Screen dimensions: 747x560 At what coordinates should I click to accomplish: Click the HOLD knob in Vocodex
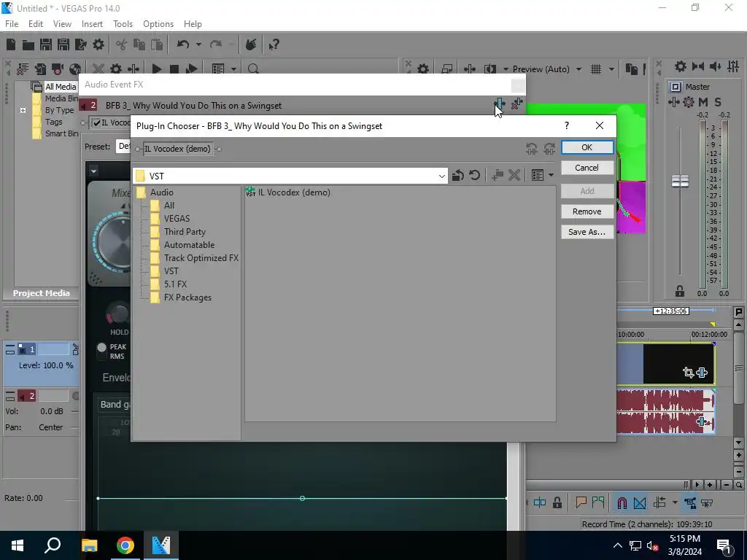coord(117,314)
